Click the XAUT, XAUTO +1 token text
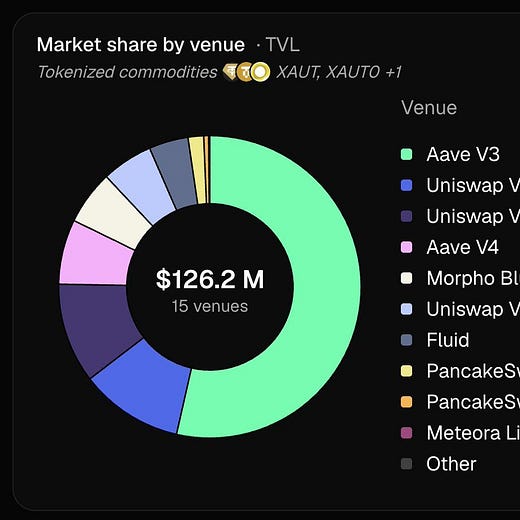Viewport: 520px width, 520px height. tap(339, 72)
